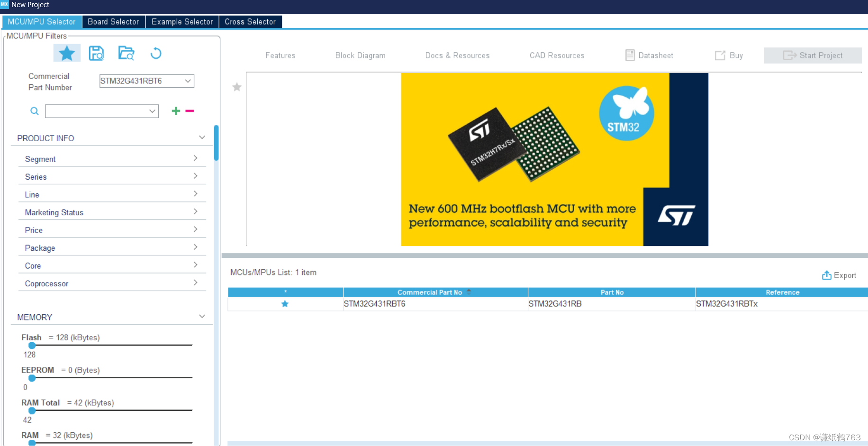Viewport: 868px width, 446px height.
Task: Click the Part No column header
Action: click(x=612, y=292)
